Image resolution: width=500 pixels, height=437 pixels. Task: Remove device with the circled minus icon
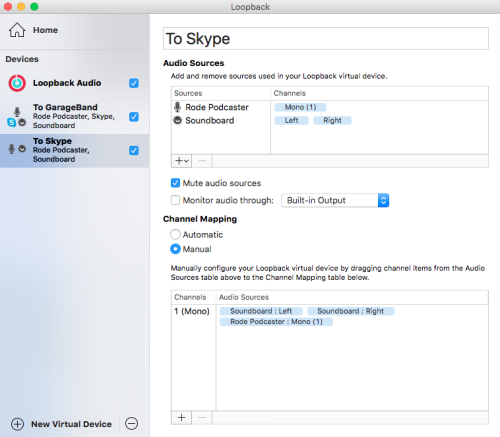(131, 423)
